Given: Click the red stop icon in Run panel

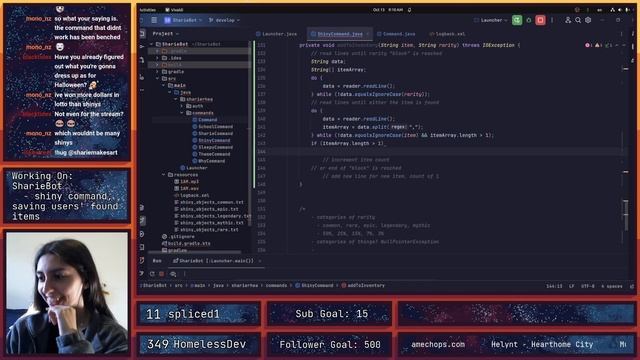Looking at the screenshot, I should [x=162, y=274].
